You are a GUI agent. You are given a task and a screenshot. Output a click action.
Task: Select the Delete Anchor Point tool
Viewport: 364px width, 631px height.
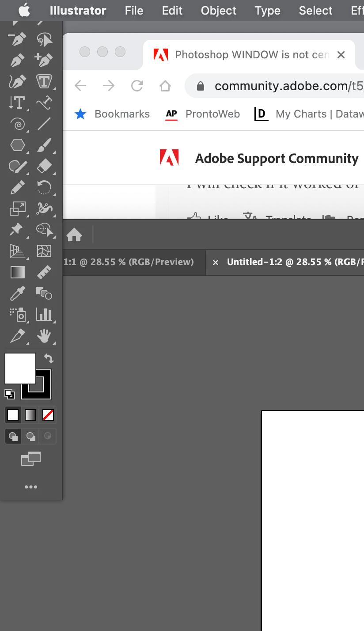point(17,40)
